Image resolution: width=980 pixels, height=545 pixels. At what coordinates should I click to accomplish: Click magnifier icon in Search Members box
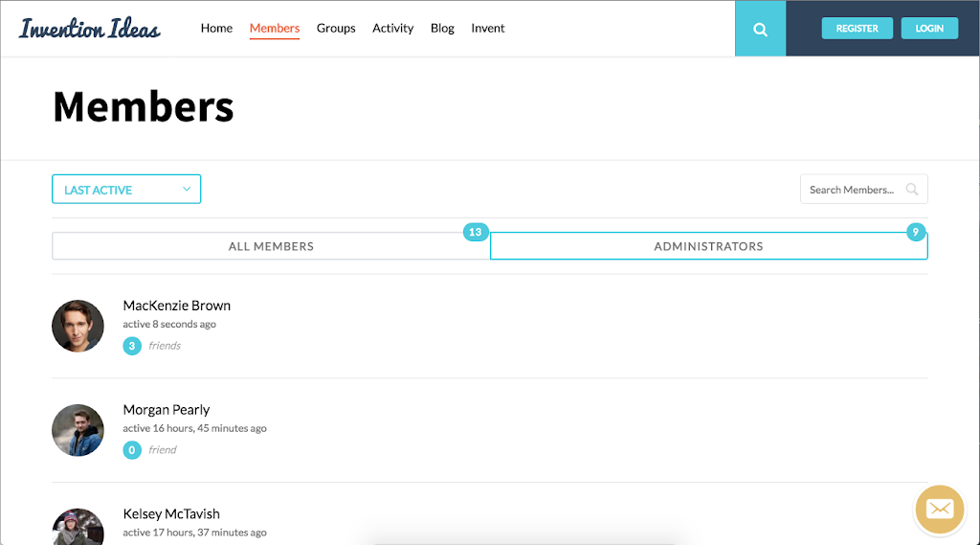[912, 190]
